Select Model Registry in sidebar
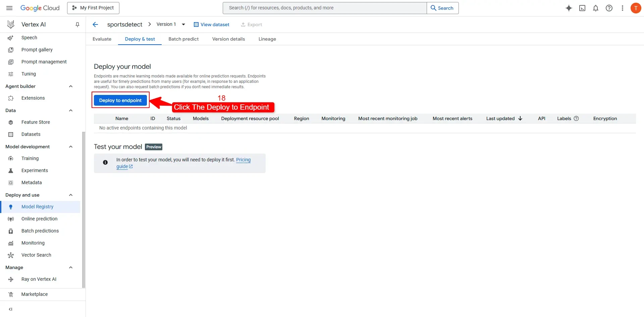This screenshot has height=317, width=644. pyautogui.click(x=40, y=207)
